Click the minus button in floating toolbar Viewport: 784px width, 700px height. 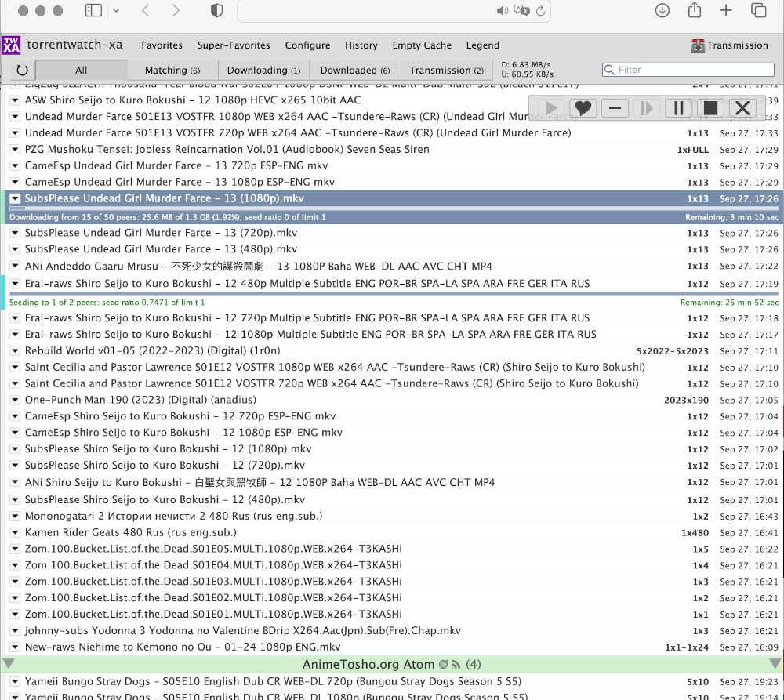coord(615,107)
